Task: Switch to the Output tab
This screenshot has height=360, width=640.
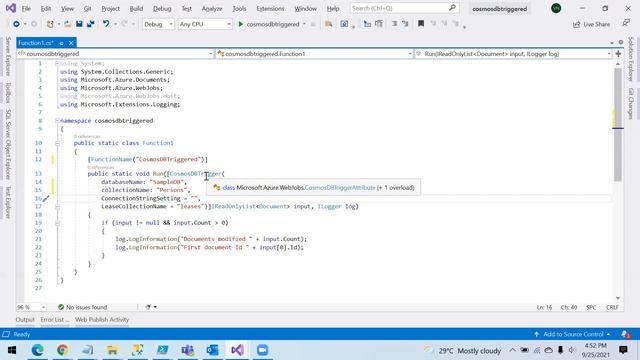Action: point(25,320)
